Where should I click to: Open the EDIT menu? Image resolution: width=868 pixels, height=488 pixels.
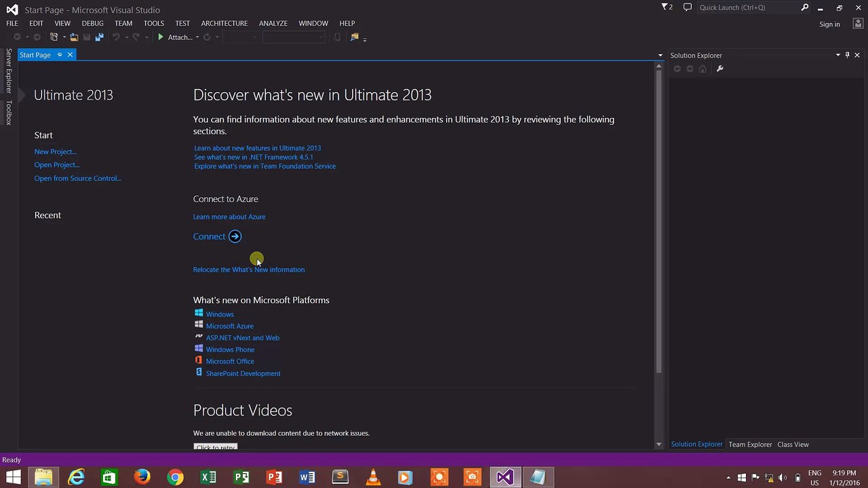click(37, 23)
